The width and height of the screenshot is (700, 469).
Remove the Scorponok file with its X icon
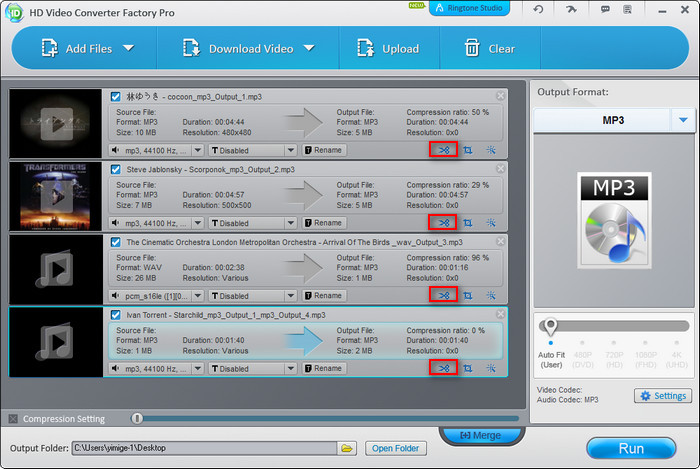pos(500,168)
